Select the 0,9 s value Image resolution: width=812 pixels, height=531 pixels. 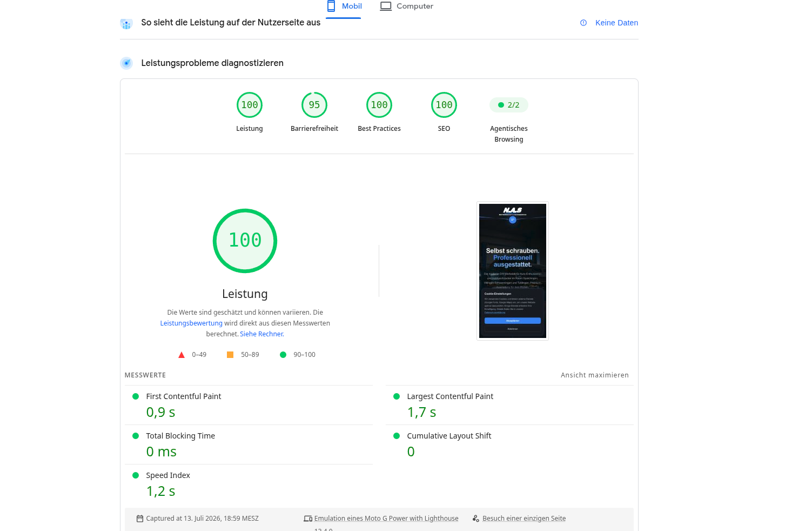click(x=161, y=412)
